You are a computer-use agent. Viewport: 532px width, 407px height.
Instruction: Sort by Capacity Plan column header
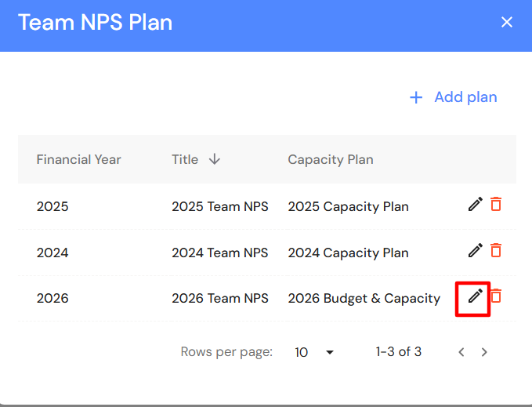pos(330,159)
